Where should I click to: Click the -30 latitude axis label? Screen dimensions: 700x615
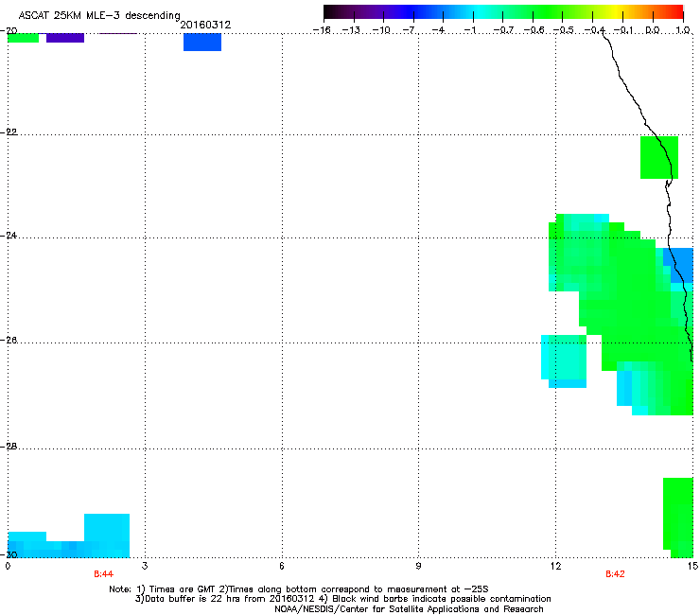(9, 554)
